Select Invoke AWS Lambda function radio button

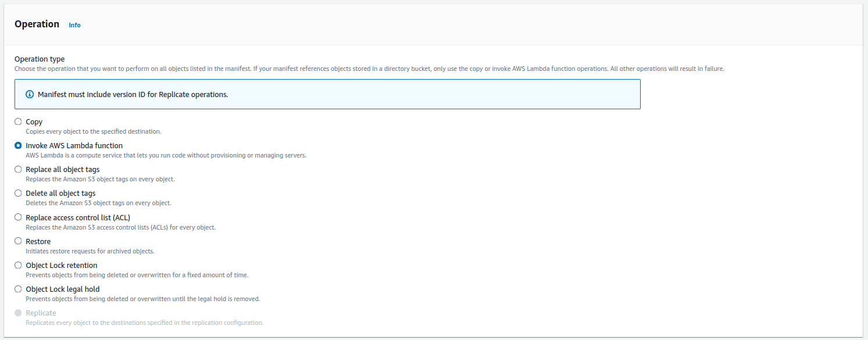coord(18,145)
